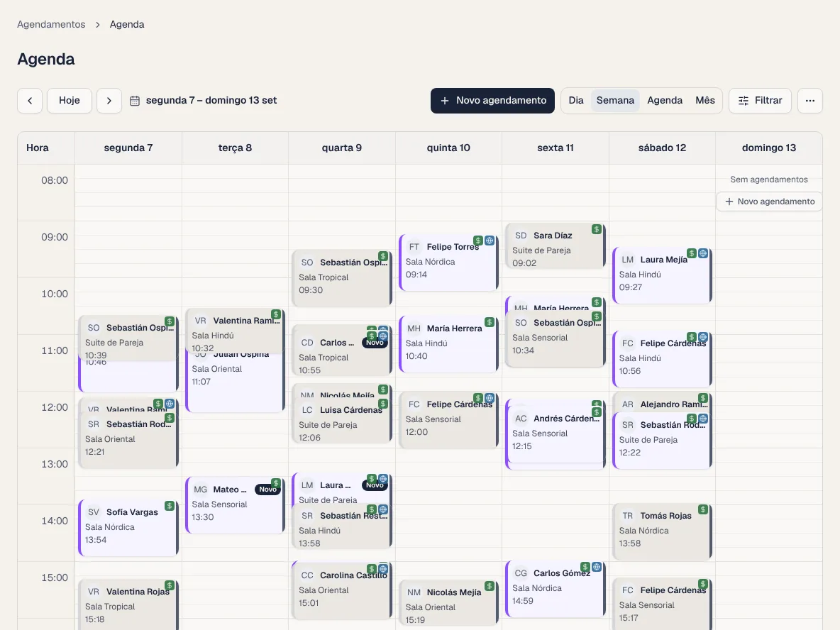Image resolution: width=840 pixels, height=630 pixels.
Task: Switch to Mês view
Action: [705, 101]
